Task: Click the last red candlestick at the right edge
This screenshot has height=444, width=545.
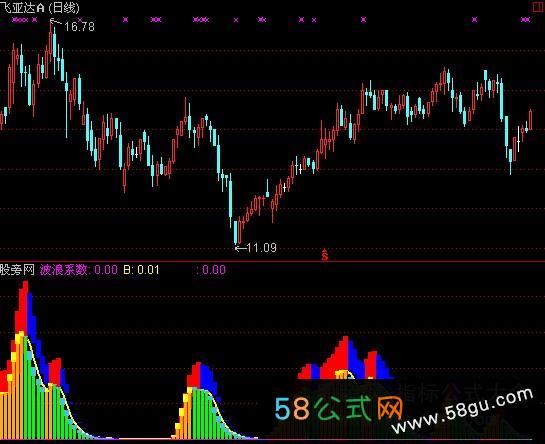Action: [x=530, y=119]
